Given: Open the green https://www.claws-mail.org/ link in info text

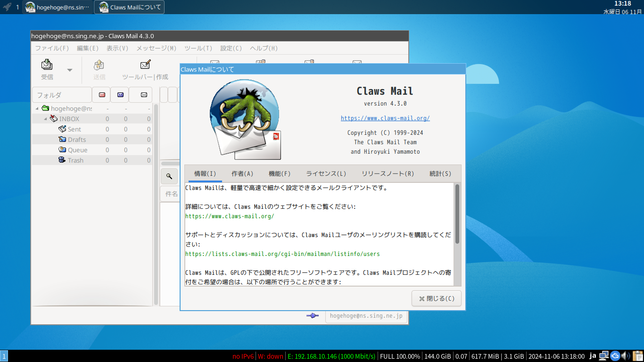Looking at the screenshot, I should tap(230, 216).
